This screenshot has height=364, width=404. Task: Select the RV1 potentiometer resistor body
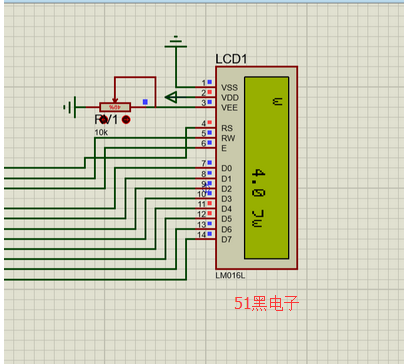(x=115, y=107)
